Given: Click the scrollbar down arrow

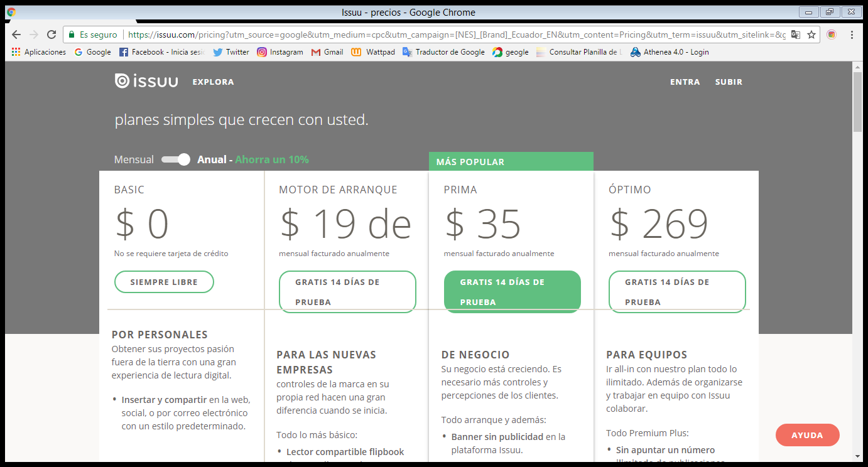Looking at the screenshot, I should click(x=857, y=456).
